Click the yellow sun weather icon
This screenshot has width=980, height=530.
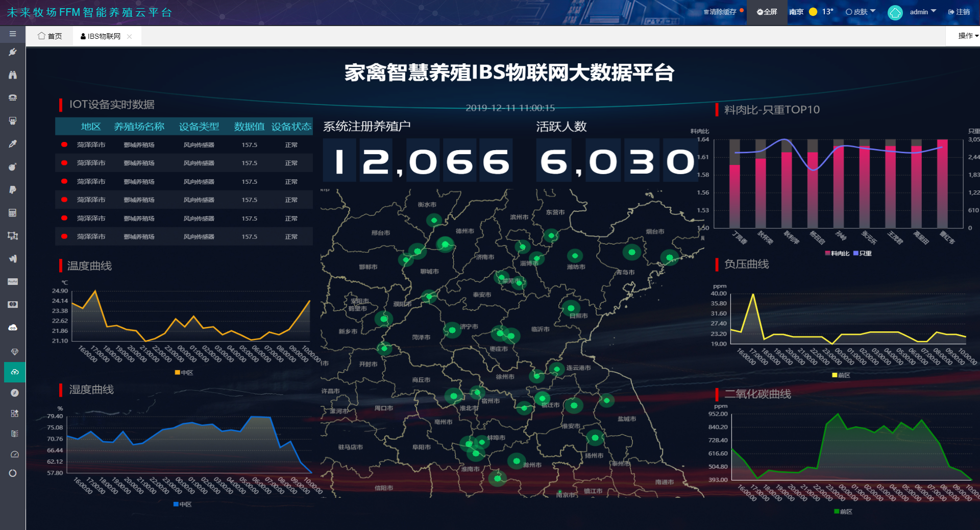point(813,12)
